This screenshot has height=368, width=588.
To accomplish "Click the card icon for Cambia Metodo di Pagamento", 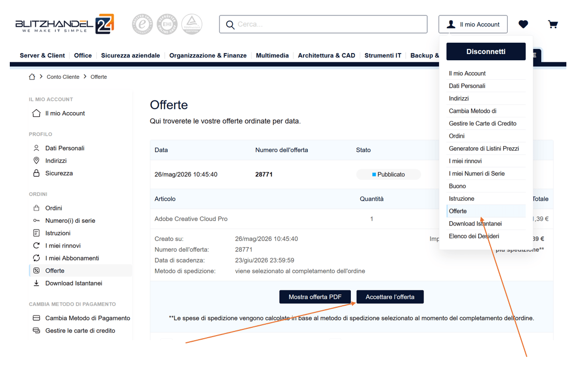I will point(37,318).
